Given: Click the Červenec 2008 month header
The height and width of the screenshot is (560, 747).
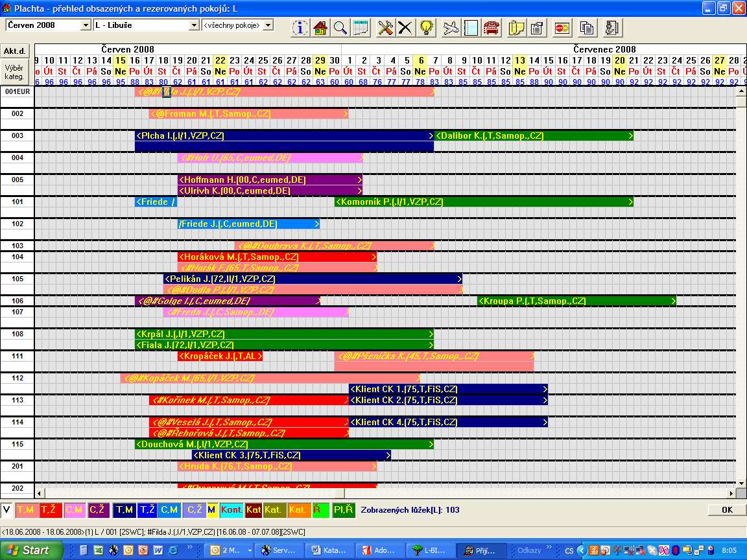Looking at the screenshot, I should [604, 49].
